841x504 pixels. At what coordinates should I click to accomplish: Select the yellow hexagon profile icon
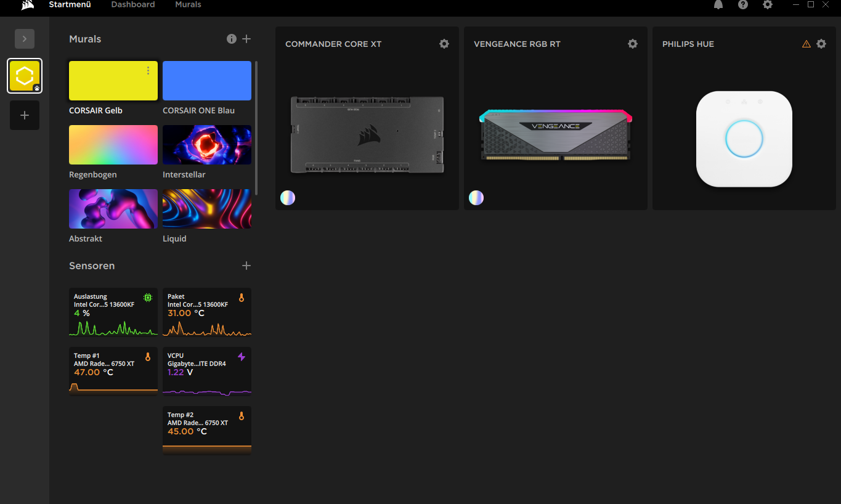pyautogui.click(x=25, y=76)
